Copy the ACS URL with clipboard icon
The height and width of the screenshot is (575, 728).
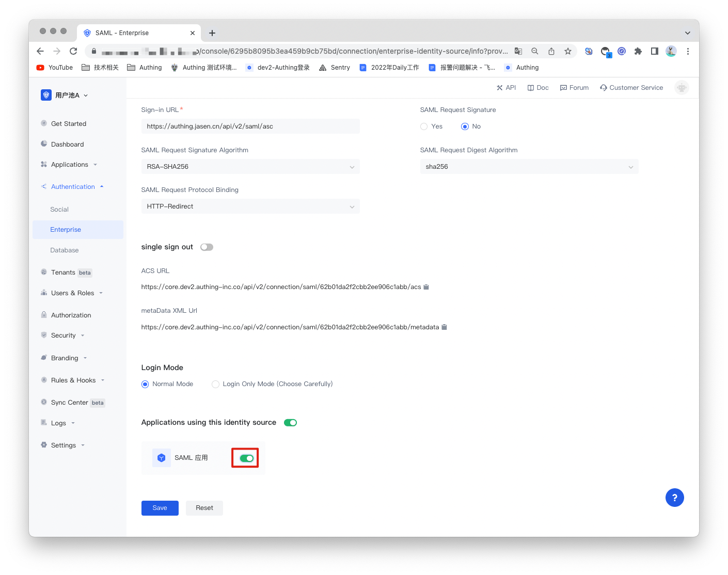[x=426, y=287]
